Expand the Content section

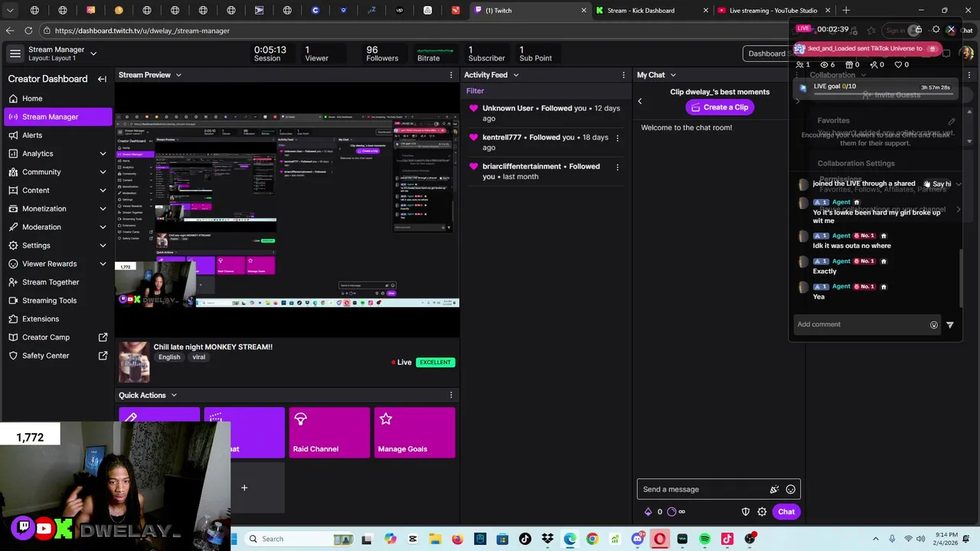[x=103, y=190]
